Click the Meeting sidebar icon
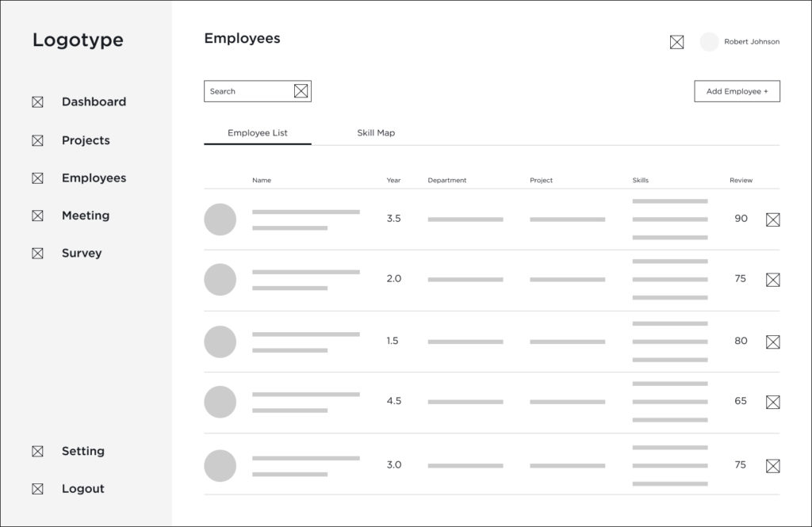Viewport: 812px width, 527px height. (x=37, y=216)
